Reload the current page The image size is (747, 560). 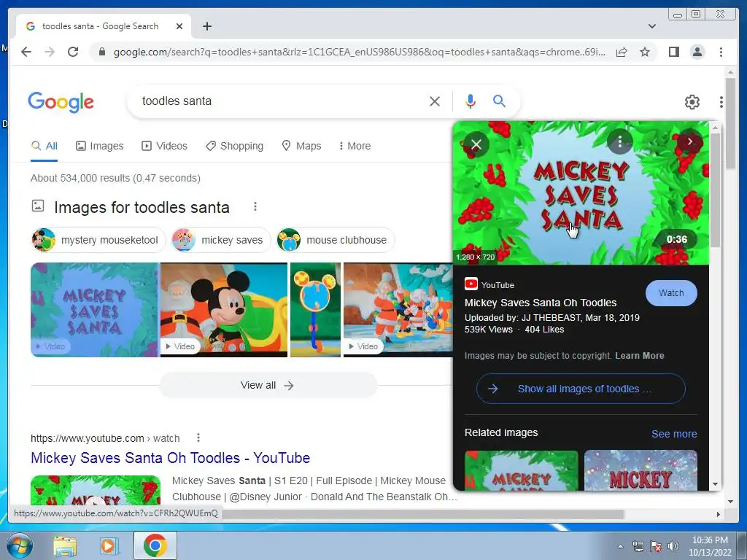point(73,52)
